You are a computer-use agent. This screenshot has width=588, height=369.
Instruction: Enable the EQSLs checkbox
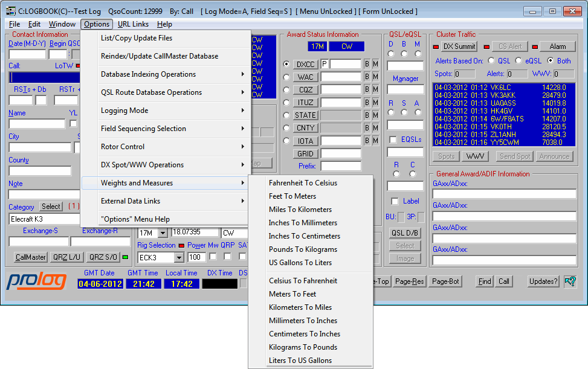click(393, 140)
